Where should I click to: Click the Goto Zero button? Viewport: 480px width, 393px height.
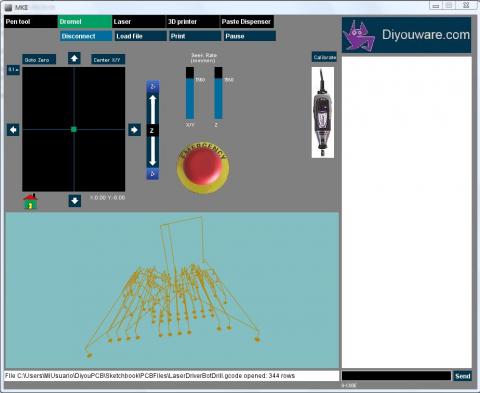39,60
